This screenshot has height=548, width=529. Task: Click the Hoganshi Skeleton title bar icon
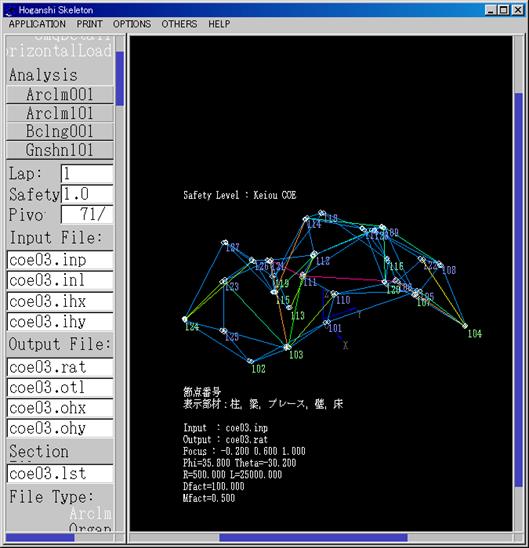click(10, 10)
